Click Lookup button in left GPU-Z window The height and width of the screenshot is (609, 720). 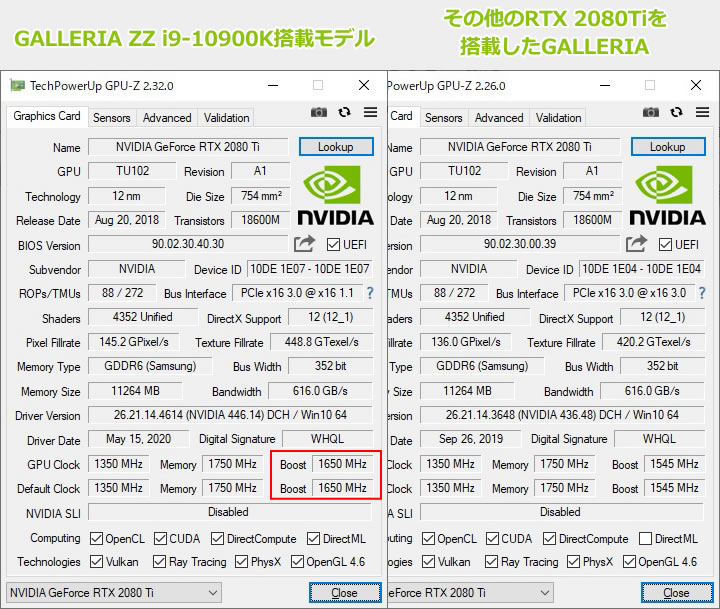tap(336, 147)
